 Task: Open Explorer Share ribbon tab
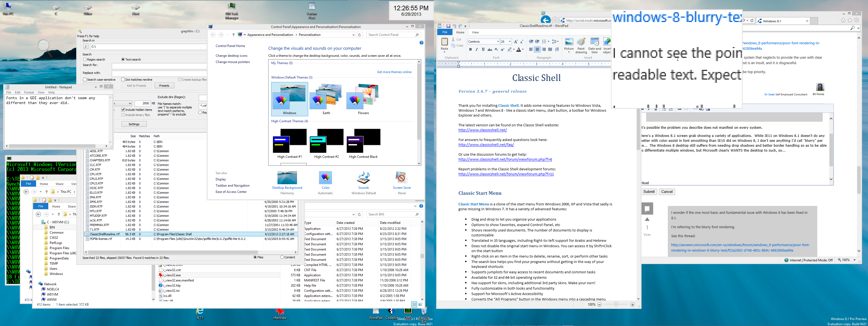[x=59, y=184]
